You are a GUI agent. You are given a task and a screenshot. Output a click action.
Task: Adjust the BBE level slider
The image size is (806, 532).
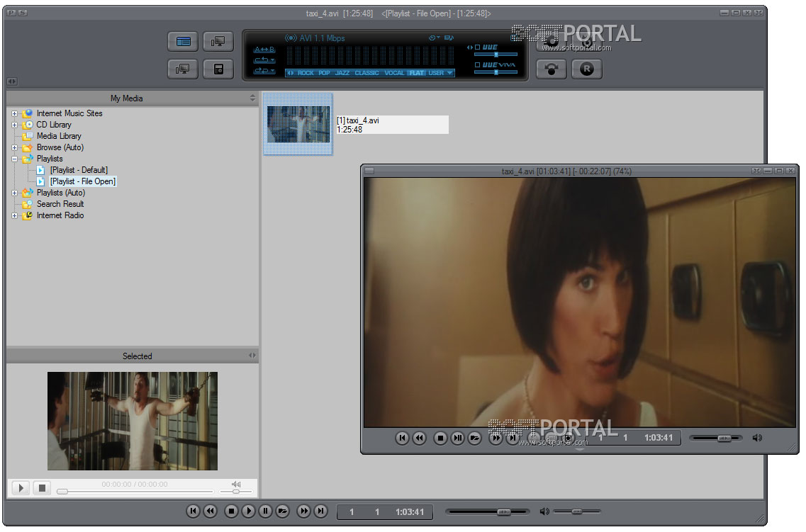(496, 55)
